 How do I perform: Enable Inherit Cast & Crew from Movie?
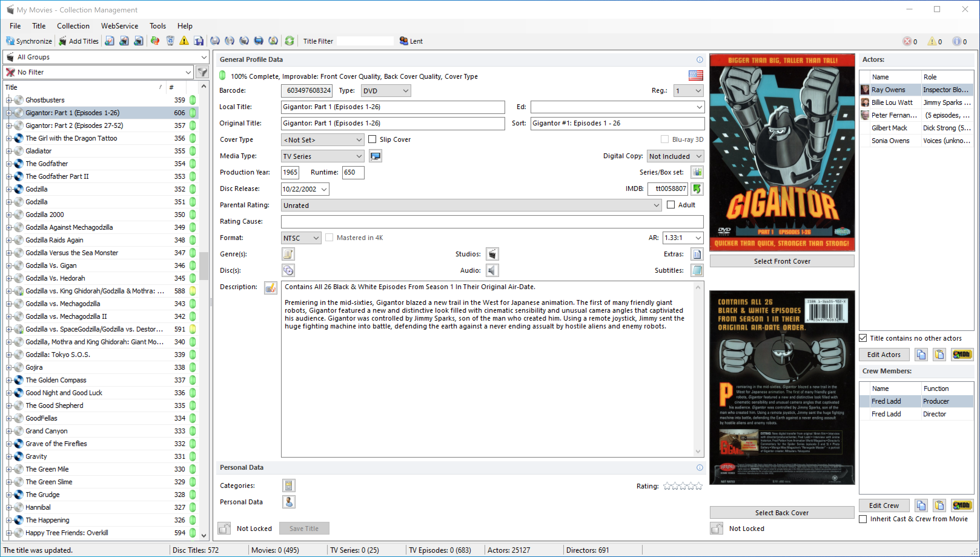pos(863,519)
